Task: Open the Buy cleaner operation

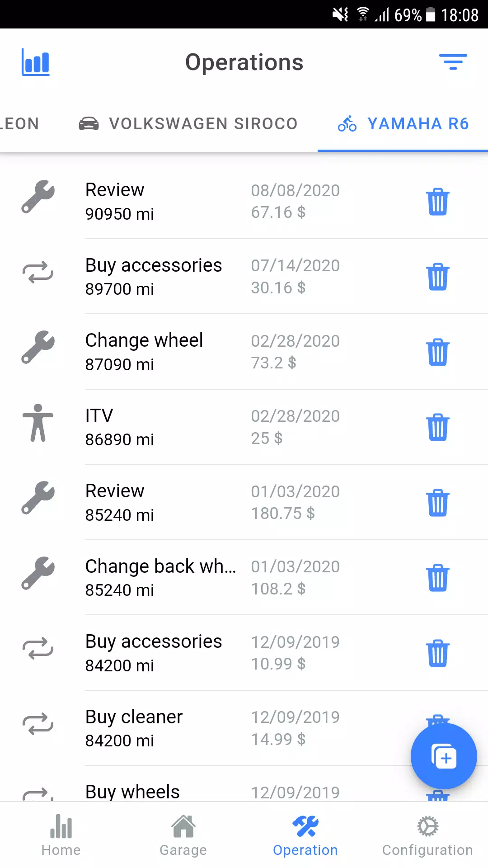Action: click(x=244, y=728)
